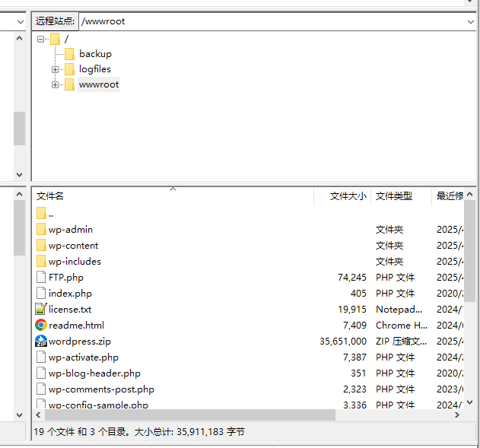The width and height of the screenshot is (480, 448).
Task: Click the wp-includes folder icon
Action: coord(41,261)
